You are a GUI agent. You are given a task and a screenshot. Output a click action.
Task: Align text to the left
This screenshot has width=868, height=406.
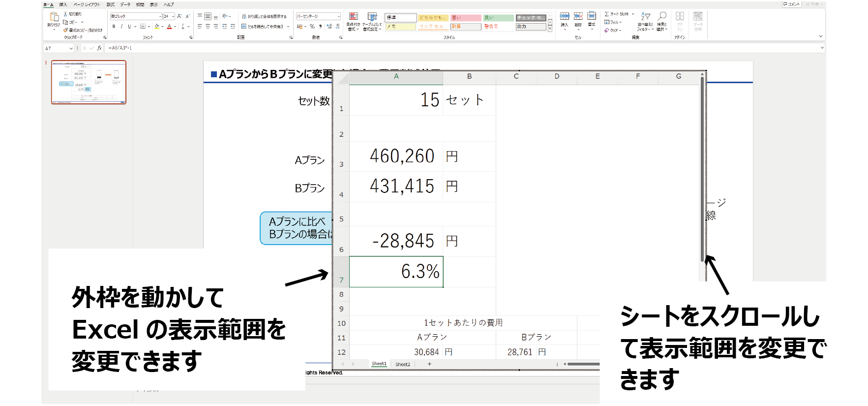200,27
